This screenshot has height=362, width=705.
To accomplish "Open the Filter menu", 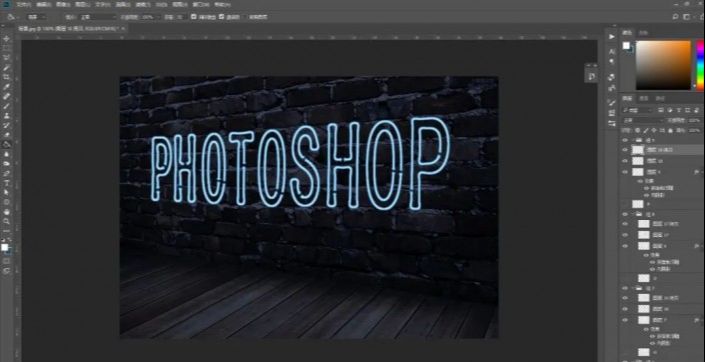I will (143, 4).
